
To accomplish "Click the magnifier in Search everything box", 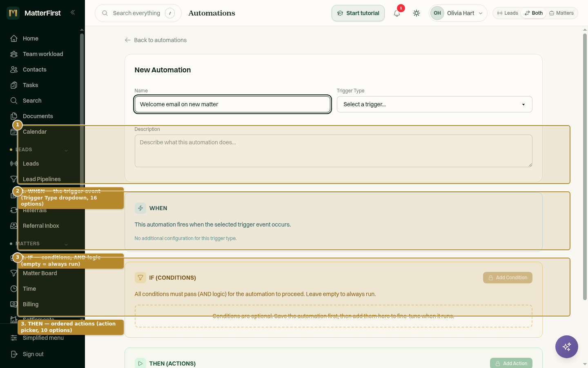I will pos(105,13).
